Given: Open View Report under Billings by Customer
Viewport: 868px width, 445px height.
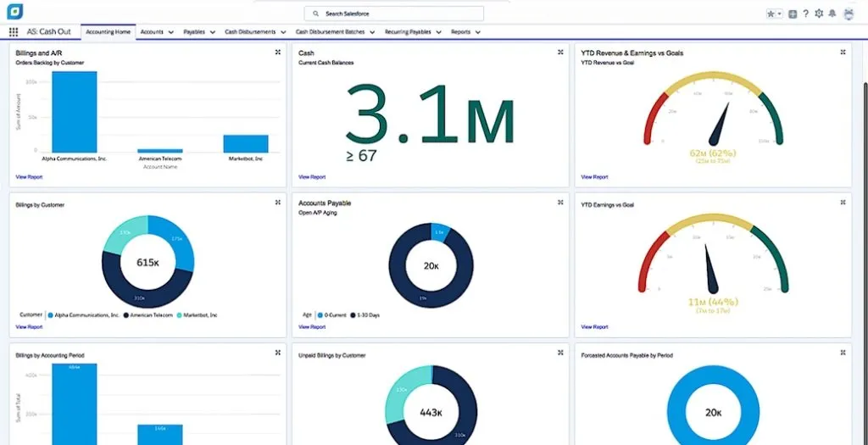Looking at the screenshot, I should click(30, 327).
